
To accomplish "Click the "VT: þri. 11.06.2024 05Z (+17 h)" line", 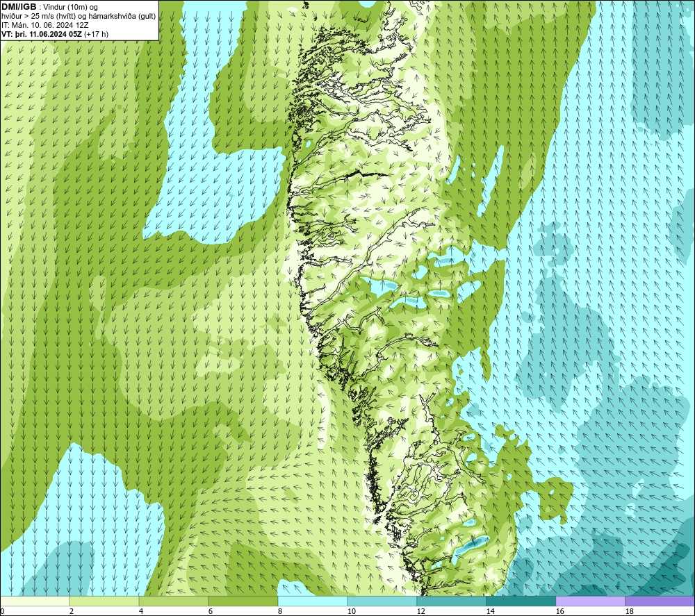I will 55,34.
